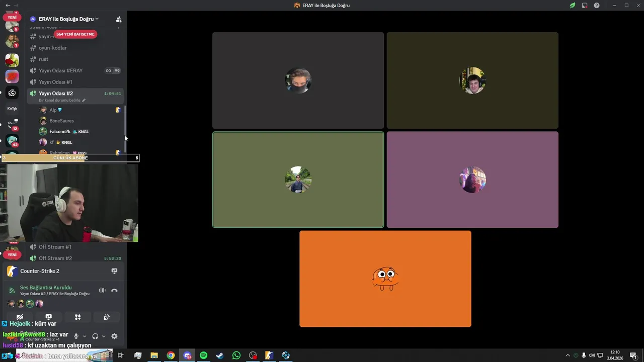Go forward using the title bar arrow
Image resolution: width=644 pixels, height=362 pixels.
pos(16,6)
